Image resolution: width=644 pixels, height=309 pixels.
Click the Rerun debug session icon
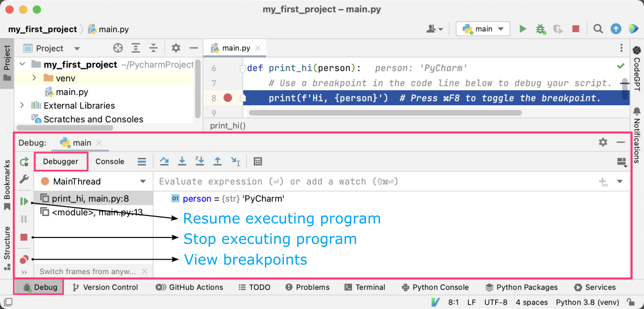(24, 162)
